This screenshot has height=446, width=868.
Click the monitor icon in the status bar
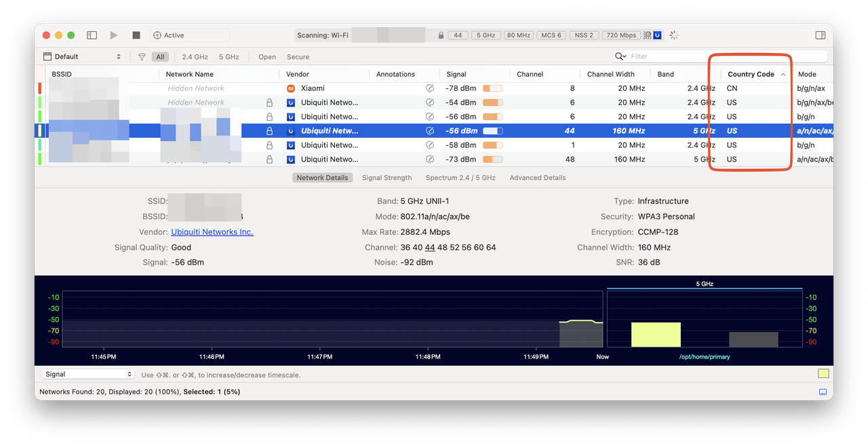[823, 392]
